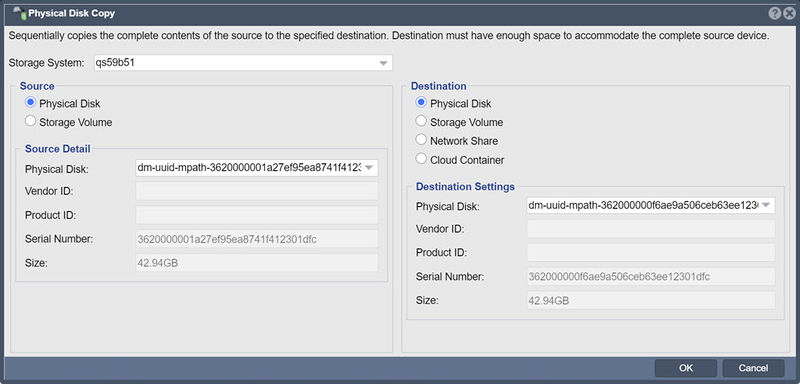
Task: Close the Physical Disk Copy dialog
Action: [788, 14]
